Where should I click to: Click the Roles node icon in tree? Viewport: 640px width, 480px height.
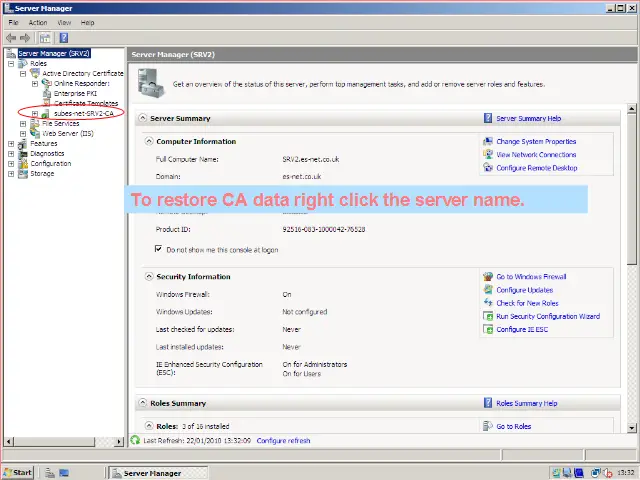coord(23,63)
